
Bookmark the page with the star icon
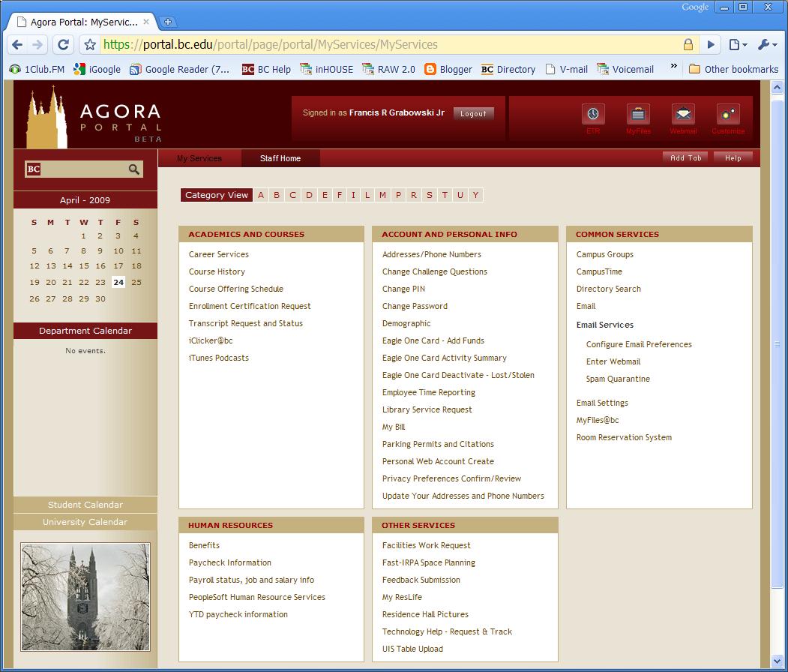[x=90, y=45]
